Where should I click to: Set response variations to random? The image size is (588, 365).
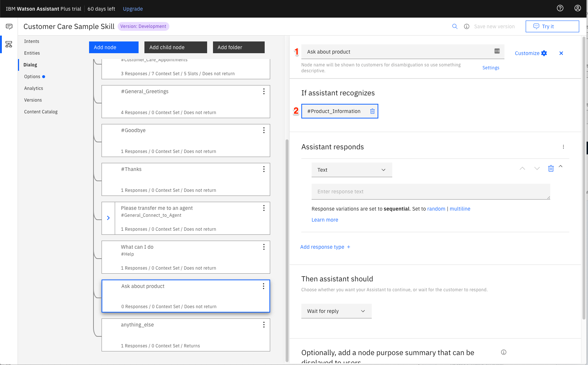[436, 209]
